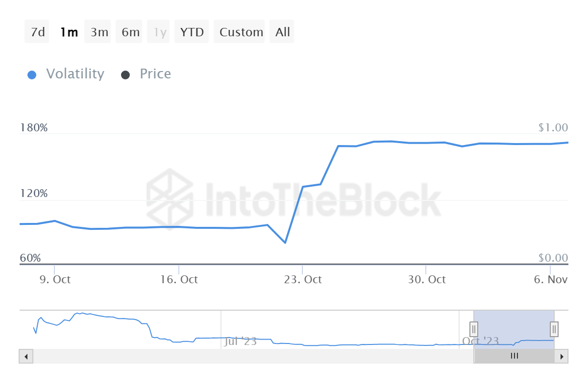588x392 pixels.
Task: Click the right navigator range handle
Action: (554, 328)
